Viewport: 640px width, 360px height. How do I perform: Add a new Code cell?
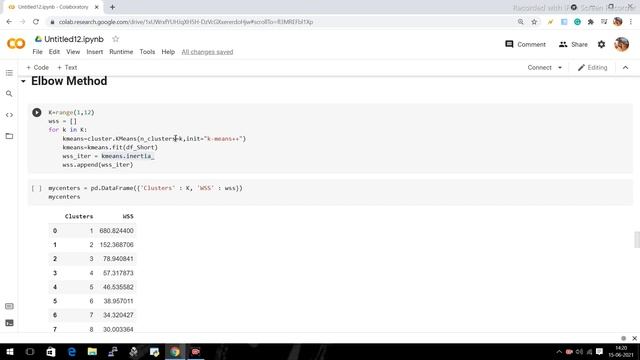point(38,67)
